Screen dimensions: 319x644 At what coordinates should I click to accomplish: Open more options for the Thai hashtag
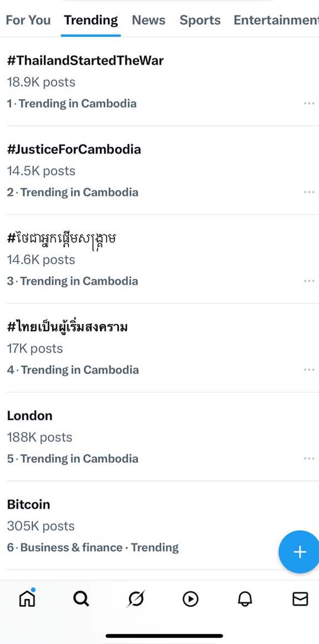click(309, 369)
